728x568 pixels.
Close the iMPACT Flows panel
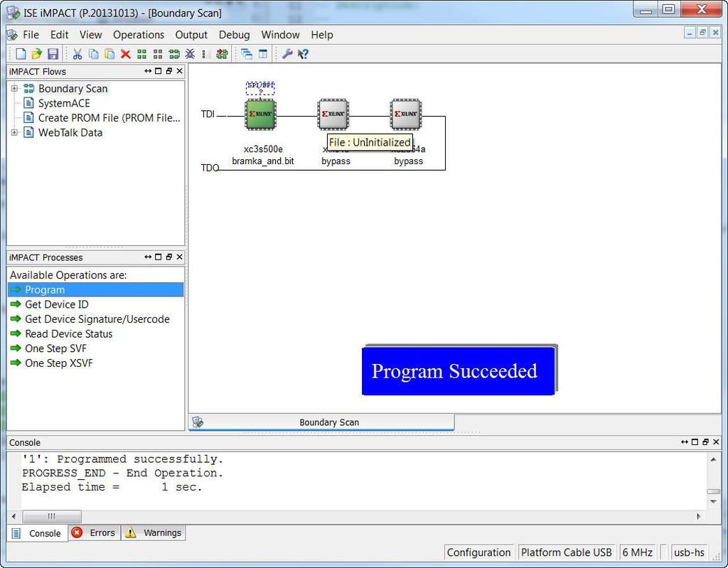pyautogui.click(x=180, y=71)
